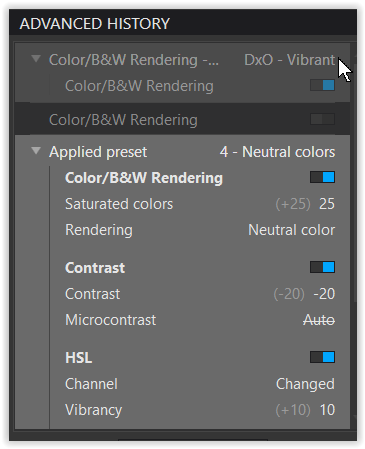This screenshot has height=449, width=365.
Task: Select the HSL Channel Changed row
Action: (199, 384)
